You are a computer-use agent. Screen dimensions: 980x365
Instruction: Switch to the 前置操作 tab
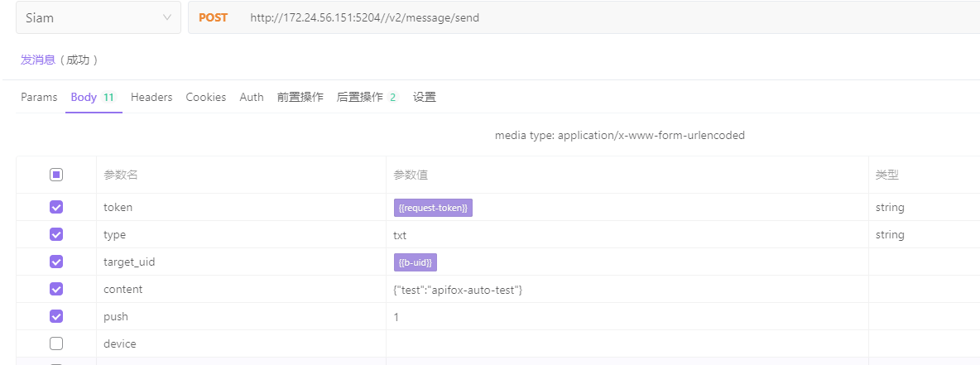tap(300, 97)
